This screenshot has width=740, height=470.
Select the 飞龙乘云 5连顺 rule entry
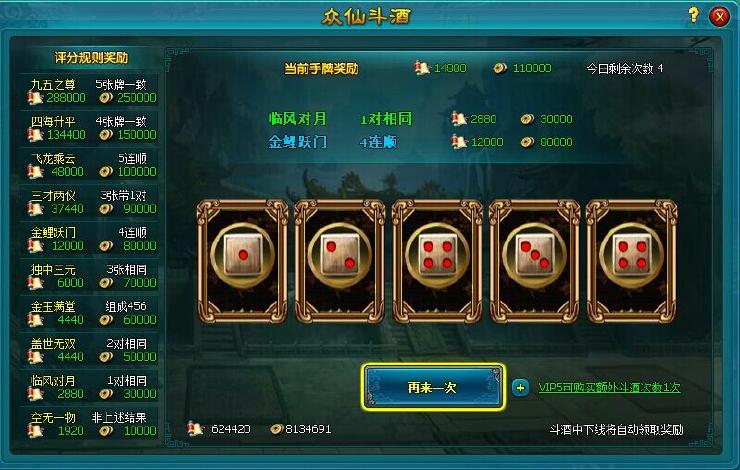pyautogui.click(x=90, y=166)
